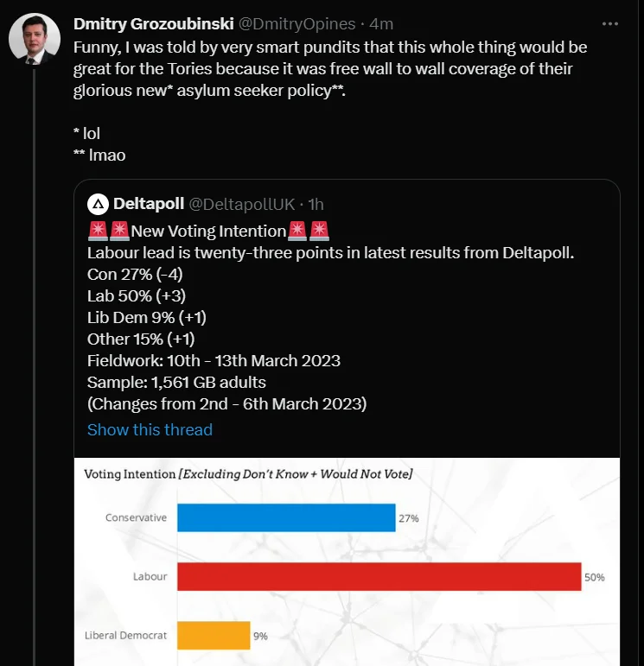This screenshot has width=644, height=666.
Task: Click the Dmitry Grozoubinski display name
Action: tap(154, 24)
